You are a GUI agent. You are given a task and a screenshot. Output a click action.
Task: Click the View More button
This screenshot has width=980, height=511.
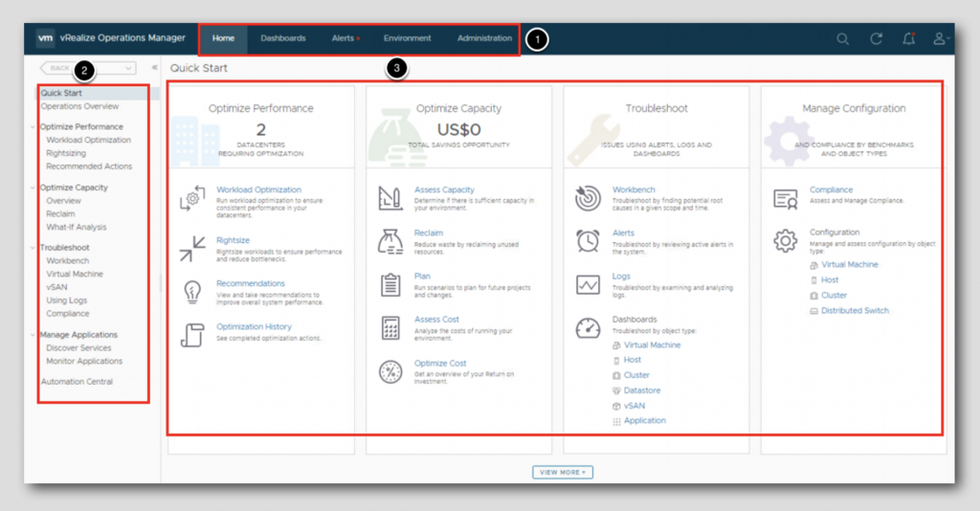[x=563, y=473]
